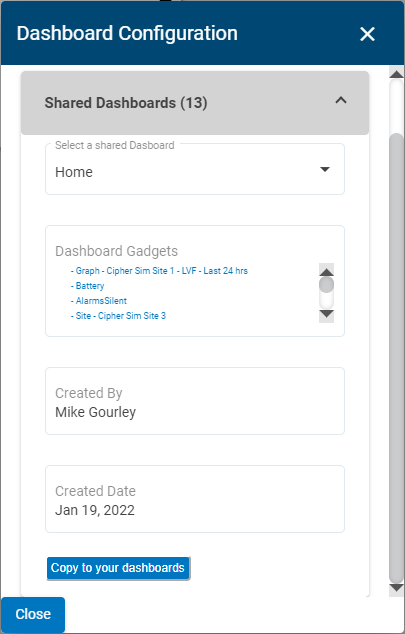Click the Created Date Jan 19, 2022 field
The width and height of the screenshot is (405, 634).
click(195, 499)
